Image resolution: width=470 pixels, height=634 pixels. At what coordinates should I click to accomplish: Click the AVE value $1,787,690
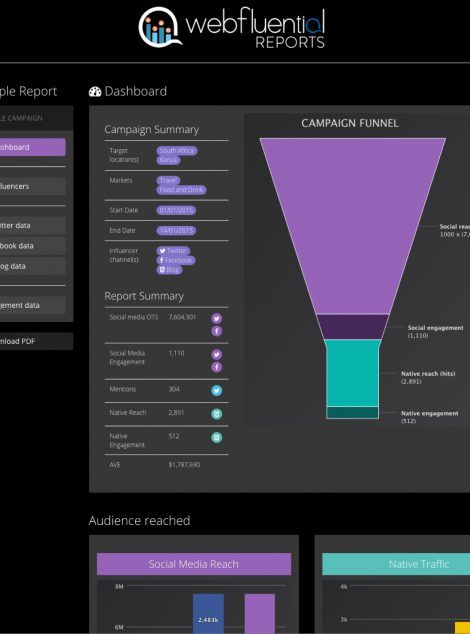(x=184, y=465)
